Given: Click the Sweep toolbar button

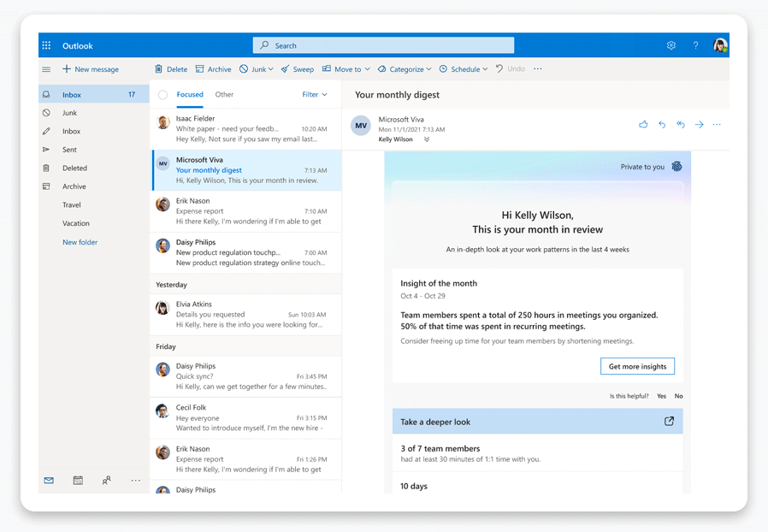Looking at the screenshot, I should [x=298, y=69].
